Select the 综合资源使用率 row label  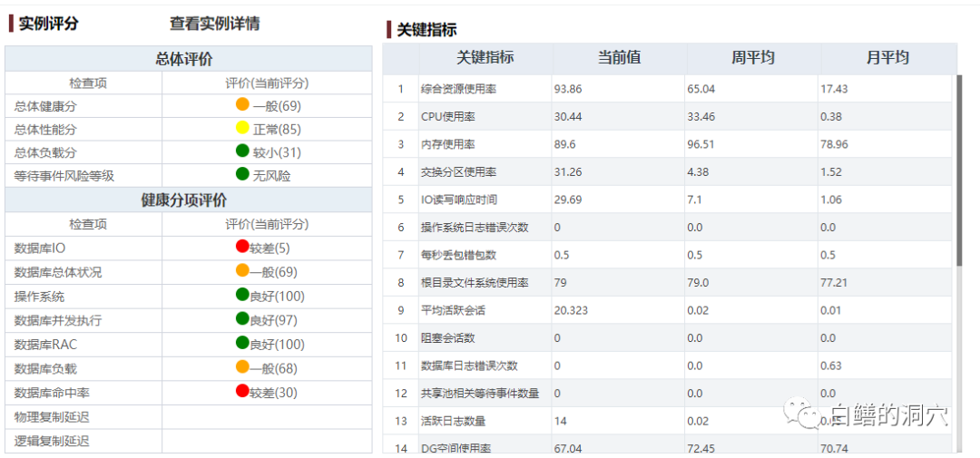[459, 90]
